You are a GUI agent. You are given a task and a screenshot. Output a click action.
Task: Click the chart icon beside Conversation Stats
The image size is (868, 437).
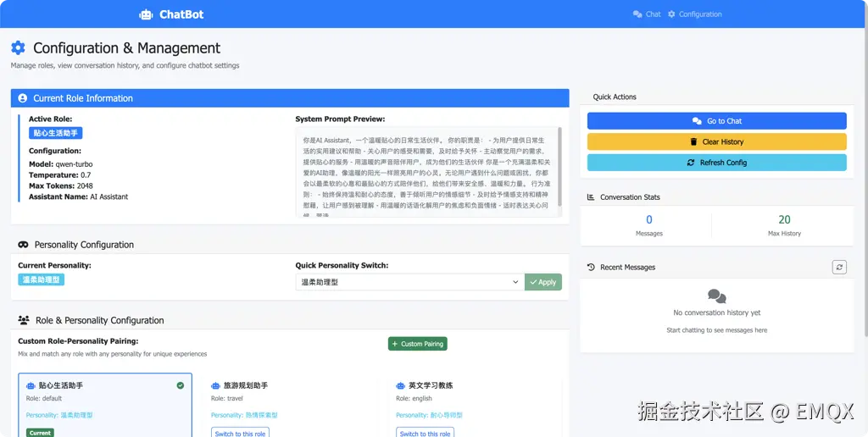[591, 197]
